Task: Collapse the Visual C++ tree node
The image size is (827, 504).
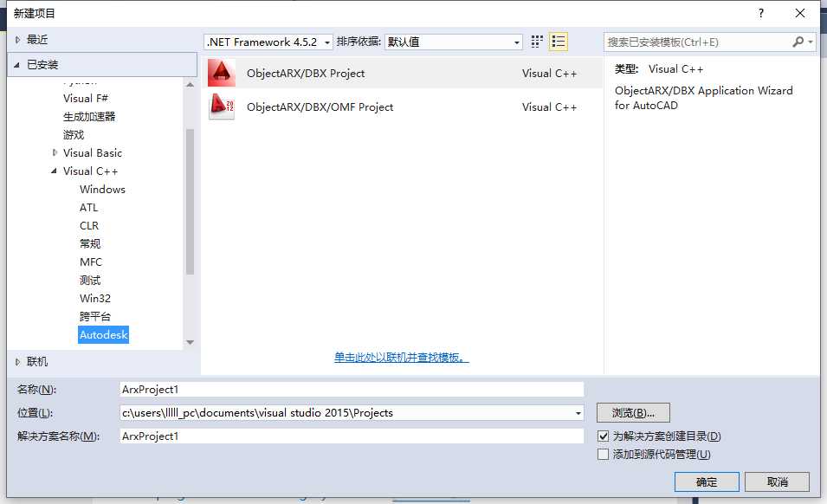Action: point(54,171)
